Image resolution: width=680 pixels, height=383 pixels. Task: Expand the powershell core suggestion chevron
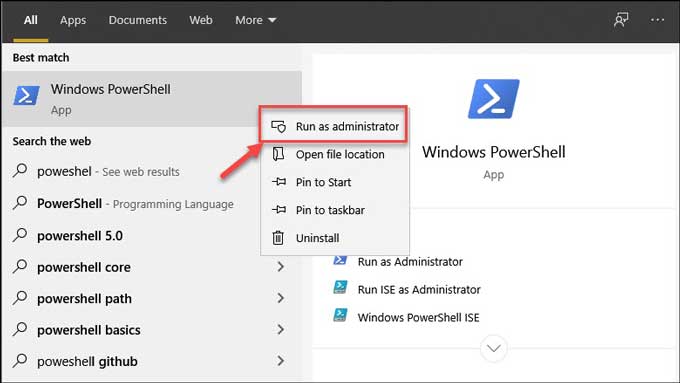pyautogui.click(x=281, y=266)
